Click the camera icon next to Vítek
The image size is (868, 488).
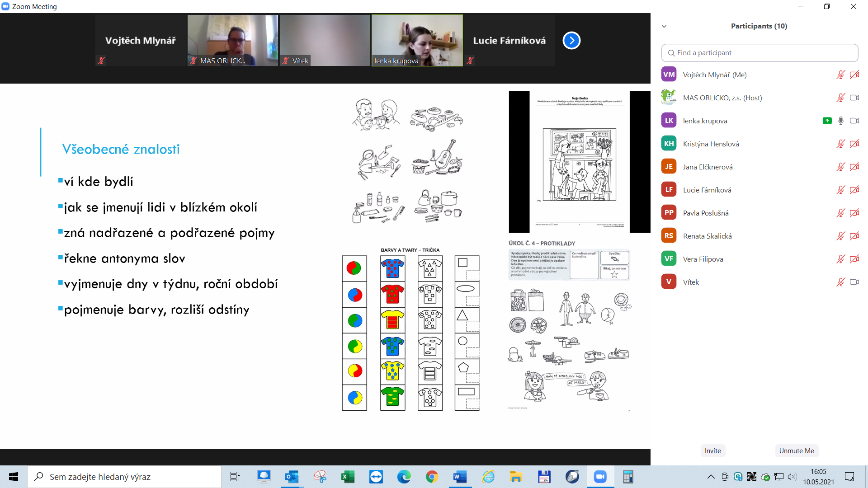point(854,282)
